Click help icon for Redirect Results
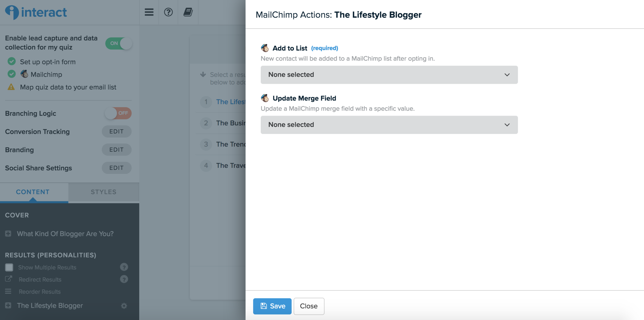Screen dimensions: 644x320 pos(124,279)
